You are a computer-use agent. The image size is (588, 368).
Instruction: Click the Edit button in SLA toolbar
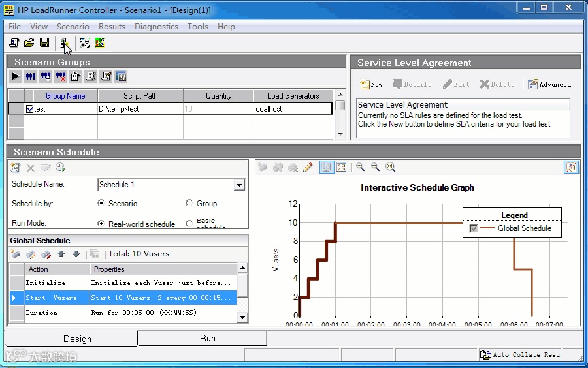456,84
